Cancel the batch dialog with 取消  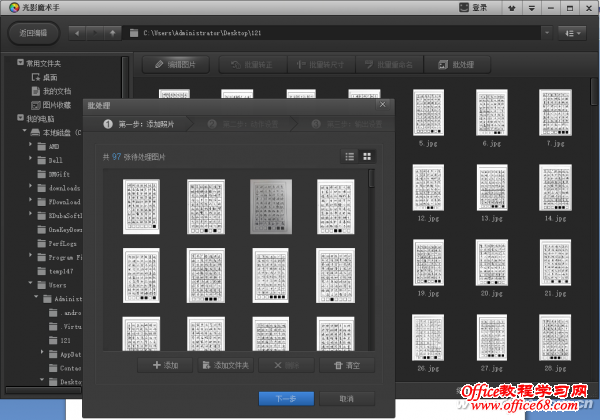pos(346,398)
